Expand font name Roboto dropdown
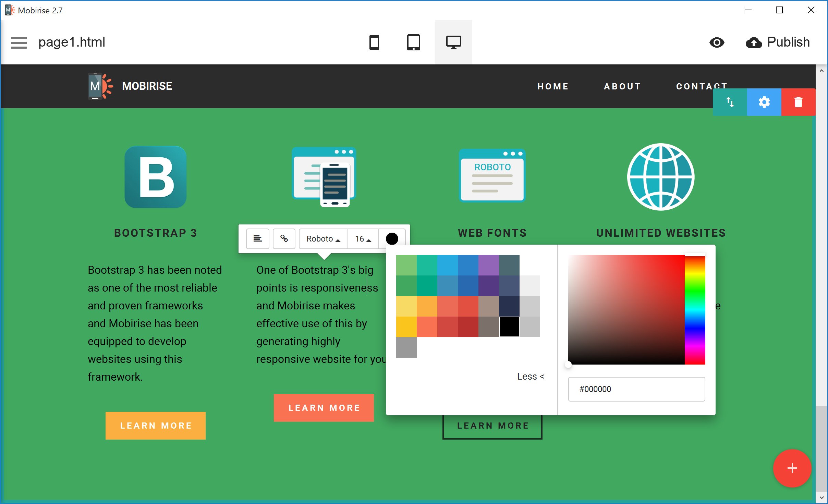This screenshot has height=504, width=828. (322, 238)
